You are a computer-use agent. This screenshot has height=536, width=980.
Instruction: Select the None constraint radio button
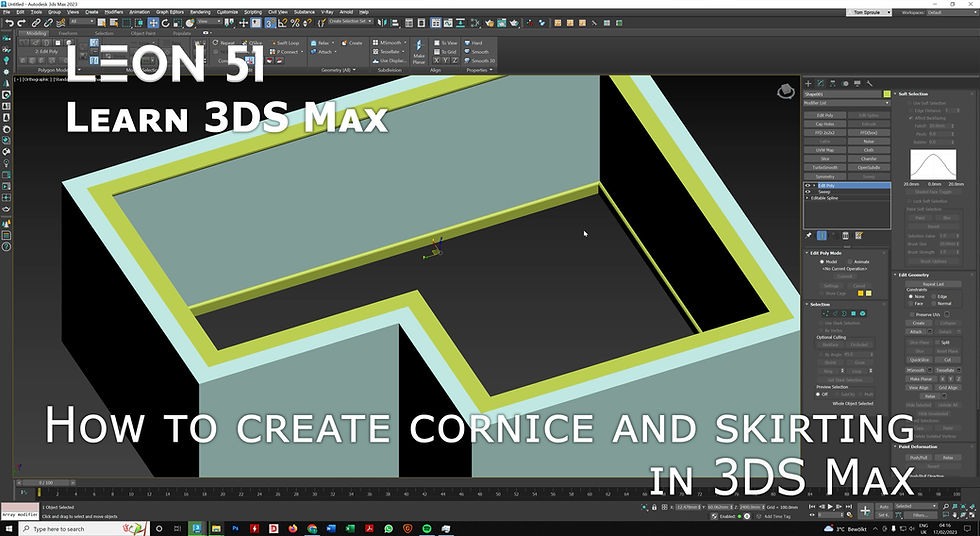click(x=911, y=296)
